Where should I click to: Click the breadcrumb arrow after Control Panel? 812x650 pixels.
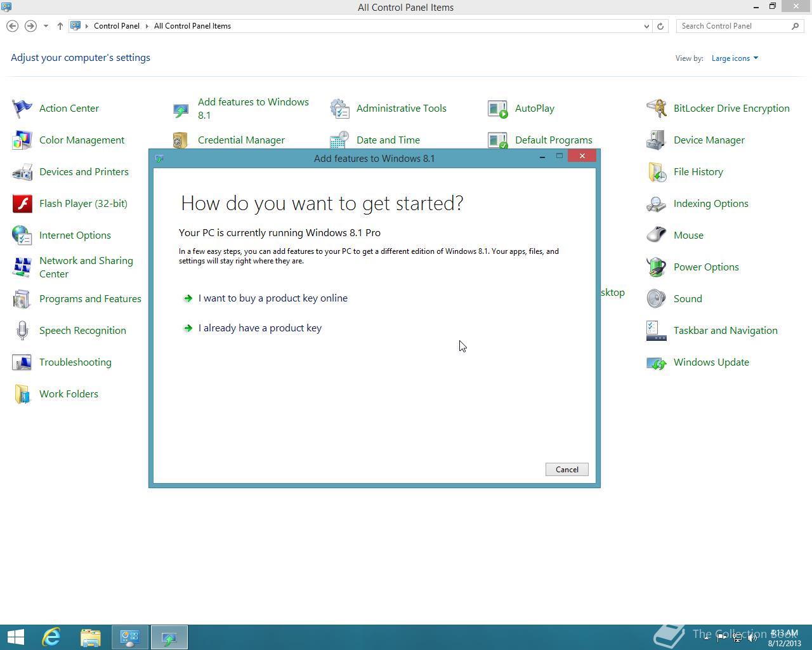click(147, 26)
